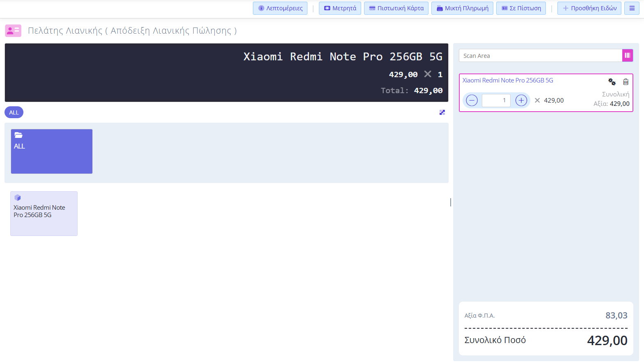This screenshot has height=364, width=644.
Task: Focus the Scan Area input
Action: tap(540, 56)
